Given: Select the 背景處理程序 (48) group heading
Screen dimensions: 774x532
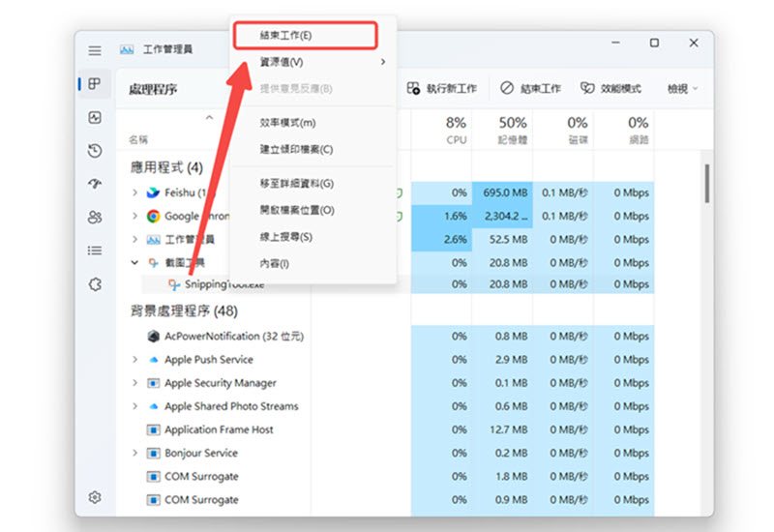Looking at the screenshot, I should [184, 310].
